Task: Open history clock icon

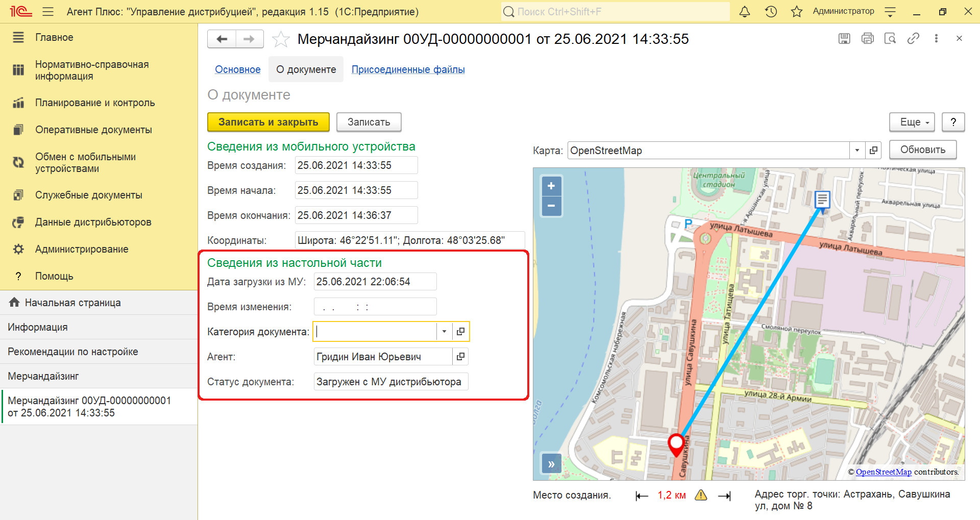Action: 771,11
